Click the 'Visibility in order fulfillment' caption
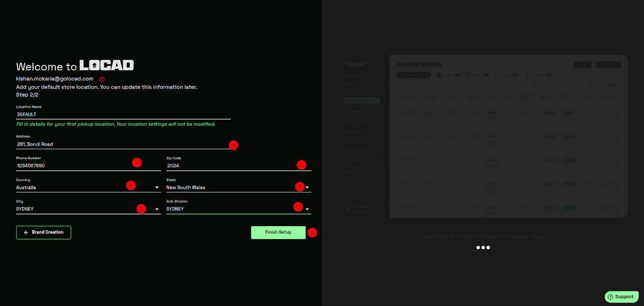Viewport: 644px width, 306px height. tap(483, 236)
